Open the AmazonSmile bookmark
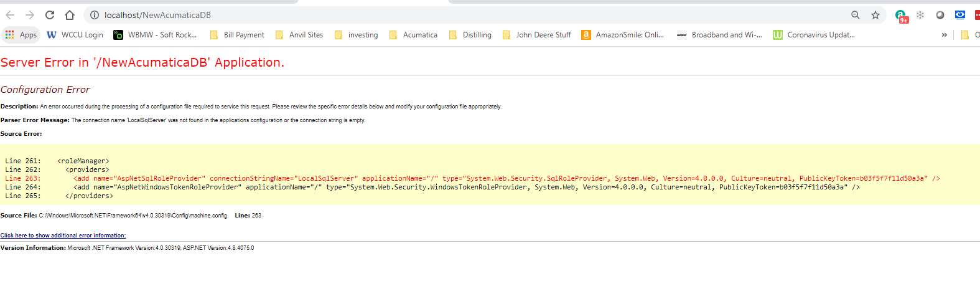Screen dimensions: 980x291 tap(622, 35)
